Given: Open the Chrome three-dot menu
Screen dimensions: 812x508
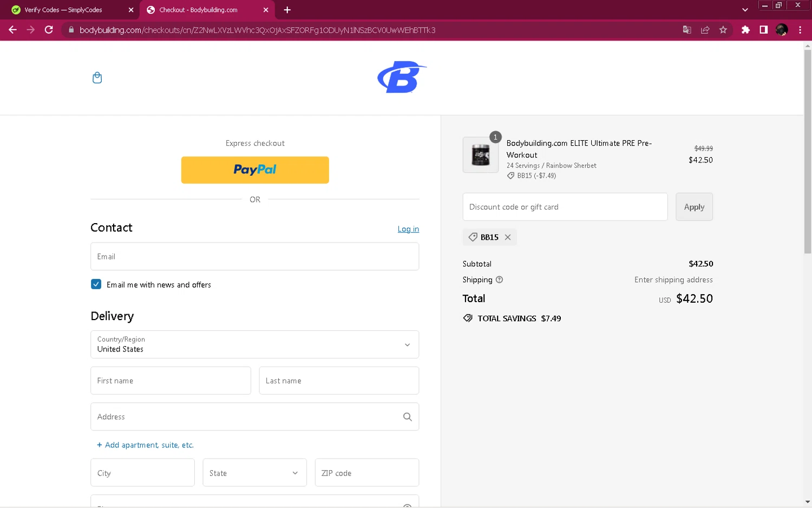Looking at the screenshot, I should [x=800, y=30].
